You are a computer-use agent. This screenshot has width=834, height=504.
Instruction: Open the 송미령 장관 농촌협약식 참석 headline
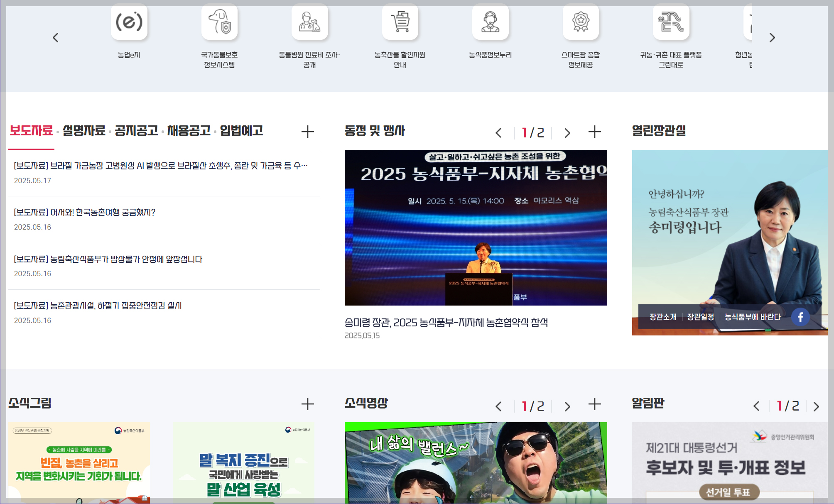pos(446,323)
